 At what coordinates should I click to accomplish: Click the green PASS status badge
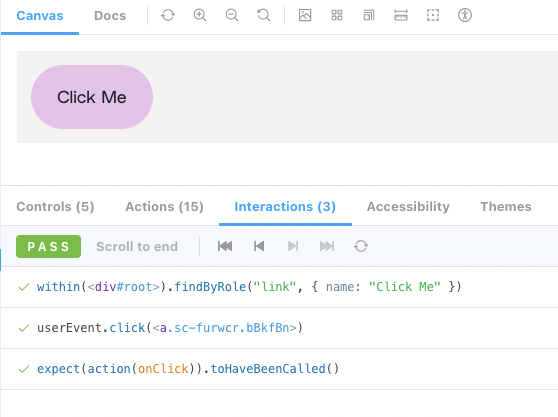pyautogui.click(x=48, y=246)
